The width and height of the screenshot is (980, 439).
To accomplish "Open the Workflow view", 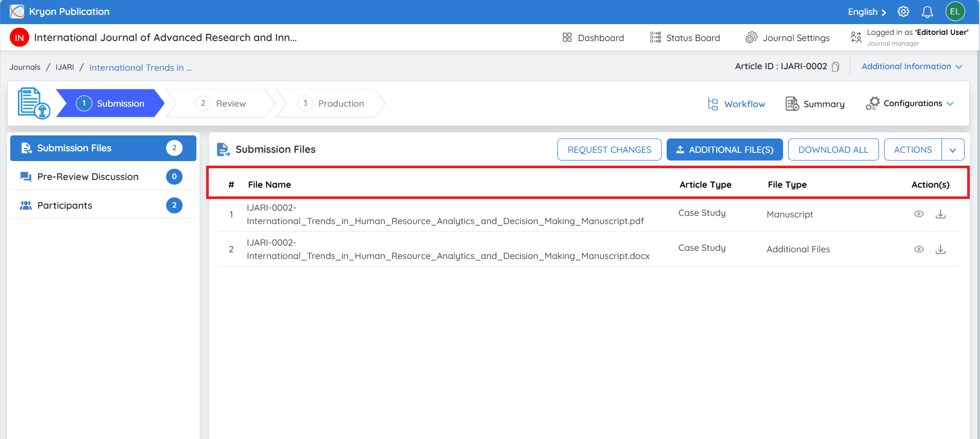I will [736, 104].
